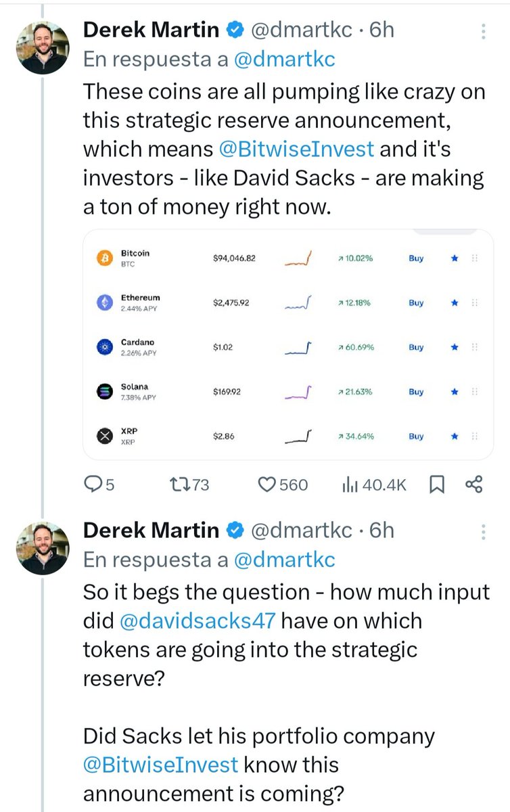Open Derek Martin's avatar on first tweet
Image resolution: width=510 pixels, height=812 pixels.
[42, 47]
